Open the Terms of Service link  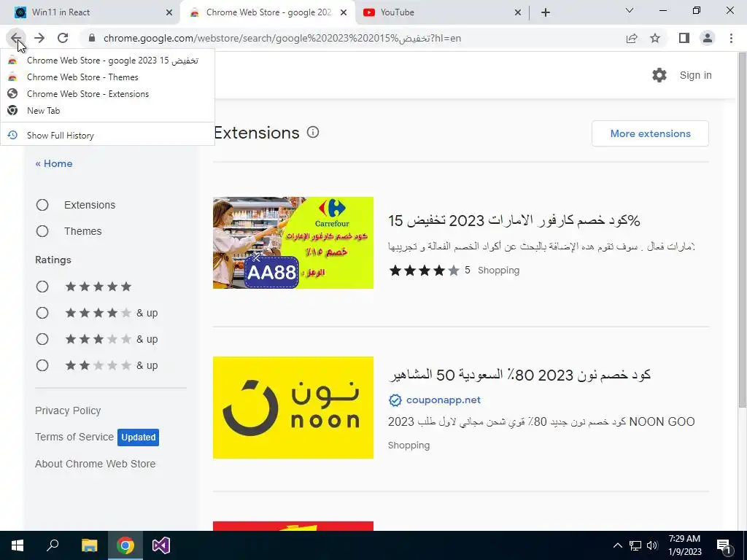(74, 437)
